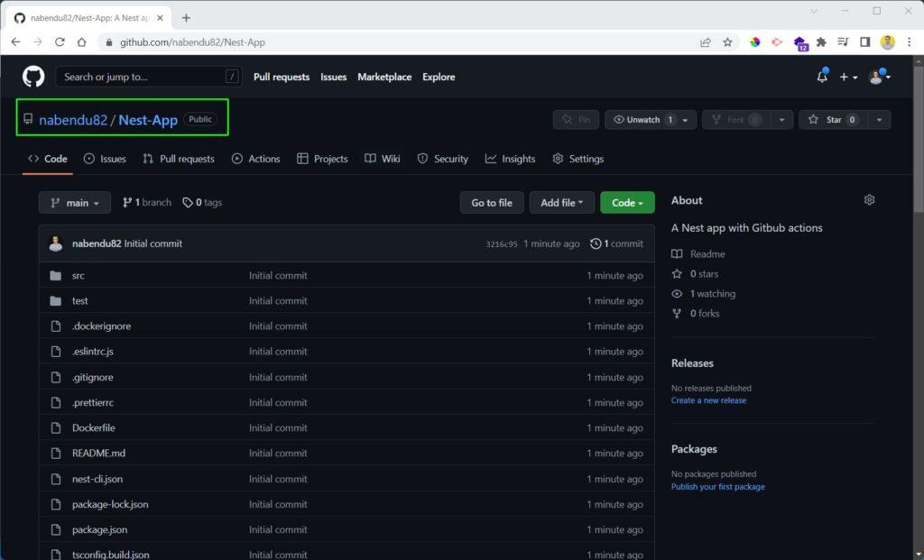Click the media control toolbar icon

(844, 41)
